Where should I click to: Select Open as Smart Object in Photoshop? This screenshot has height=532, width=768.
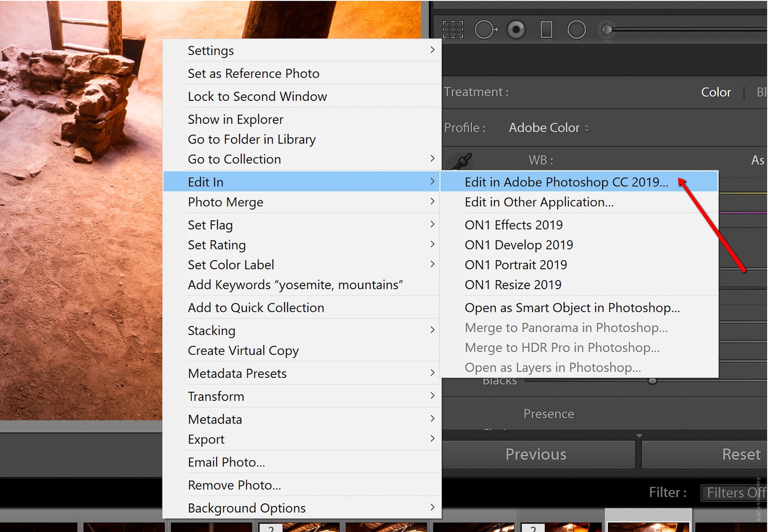(572, 308)
